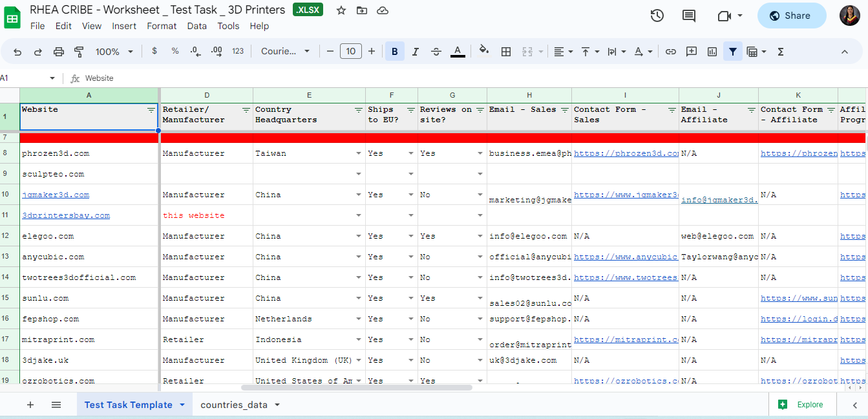Image resolution: width=868 pixels, height=419 pixels.
Task: Redo the last action
Action: 38,52
